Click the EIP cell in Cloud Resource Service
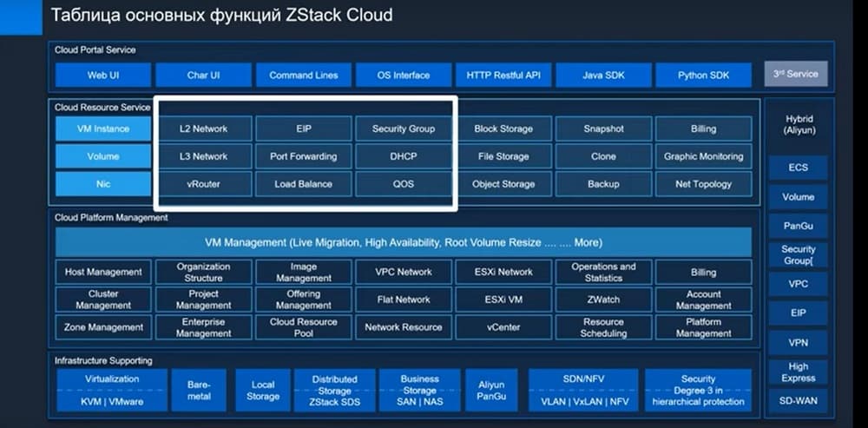868x428 pixels. [303, 128]
